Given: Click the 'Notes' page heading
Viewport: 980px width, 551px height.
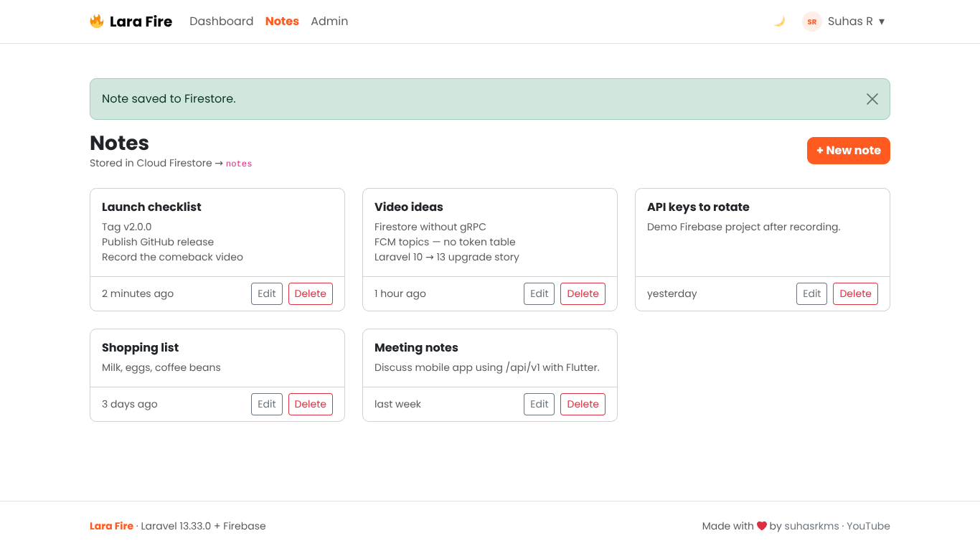Looking at the screenshot, I should point(119,143).
